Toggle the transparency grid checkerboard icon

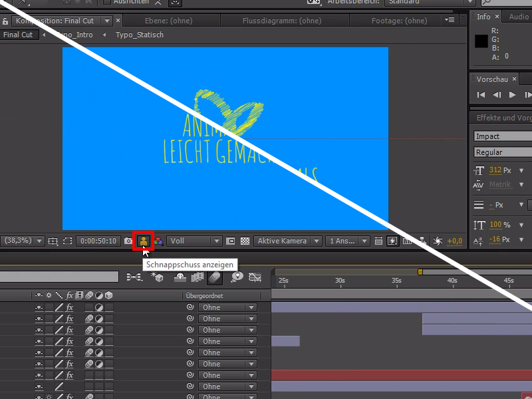(x=243, y=241)
